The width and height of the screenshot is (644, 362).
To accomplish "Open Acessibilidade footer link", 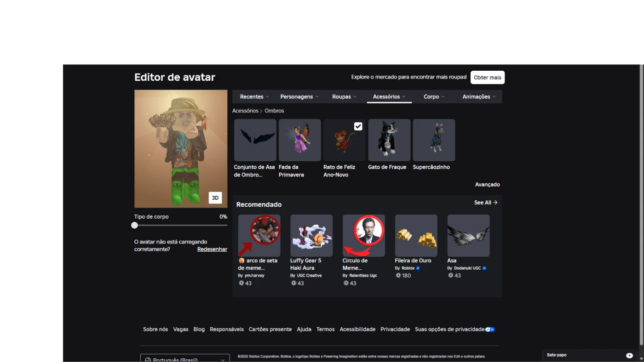I will pos(357,329).
